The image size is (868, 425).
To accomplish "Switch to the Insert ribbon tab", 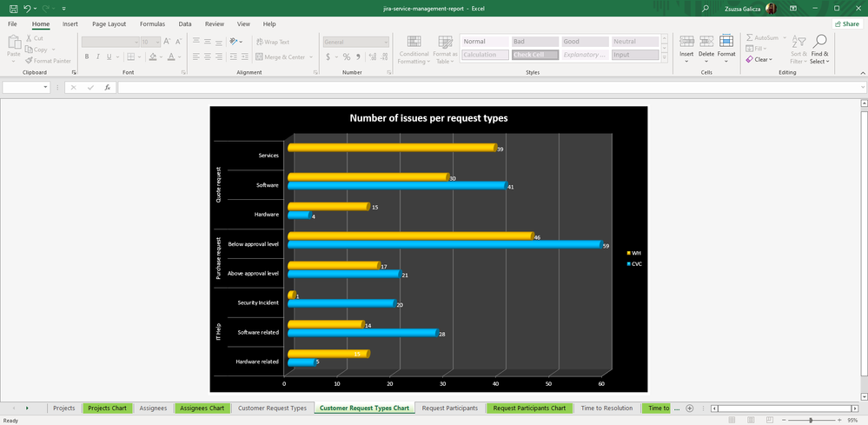I will 70,23.
